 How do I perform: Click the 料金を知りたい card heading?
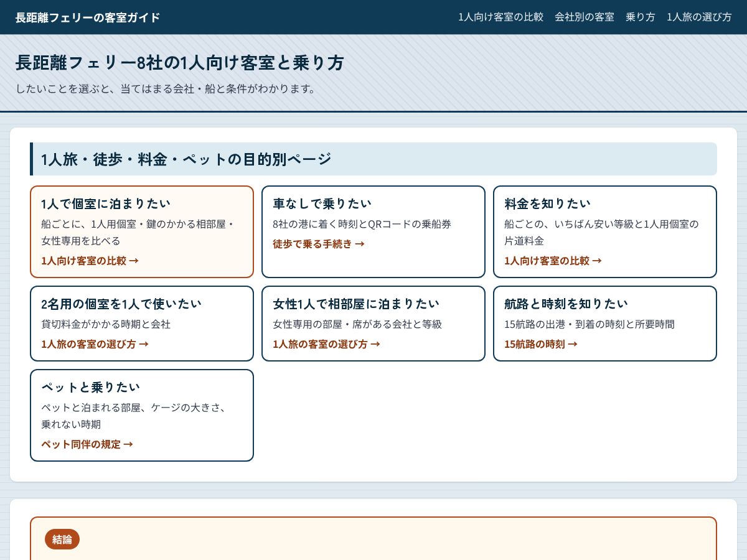pos(547,203)
